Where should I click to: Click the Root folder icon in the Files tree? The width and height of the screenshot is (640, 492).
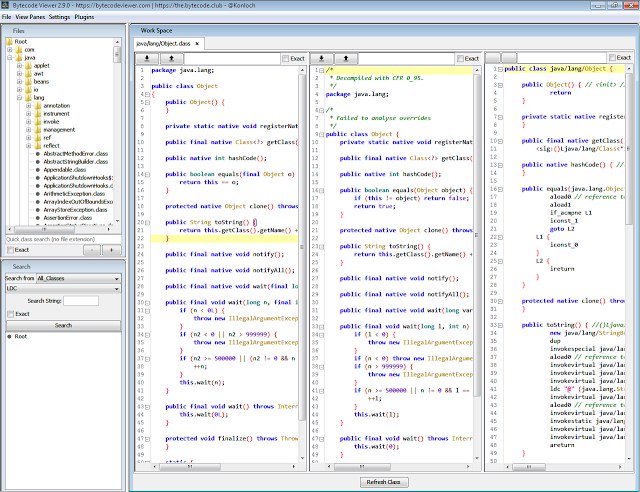click(x=9, y=42)
